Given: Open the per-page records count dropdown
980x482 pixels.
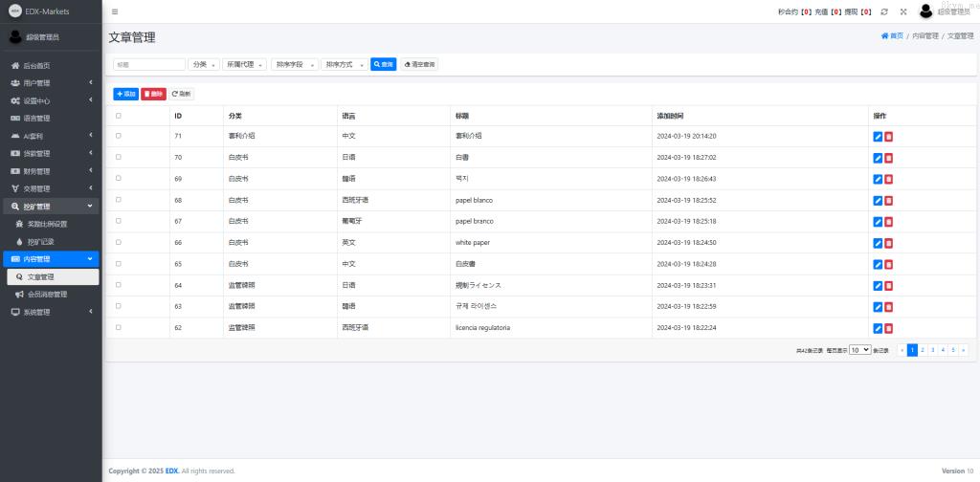Looking at the screenshot, I should click(859, 350).
